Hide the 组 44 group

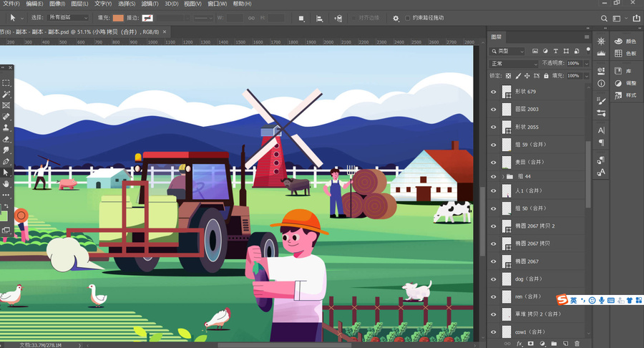pyautogui.click(x=493, y=177)
